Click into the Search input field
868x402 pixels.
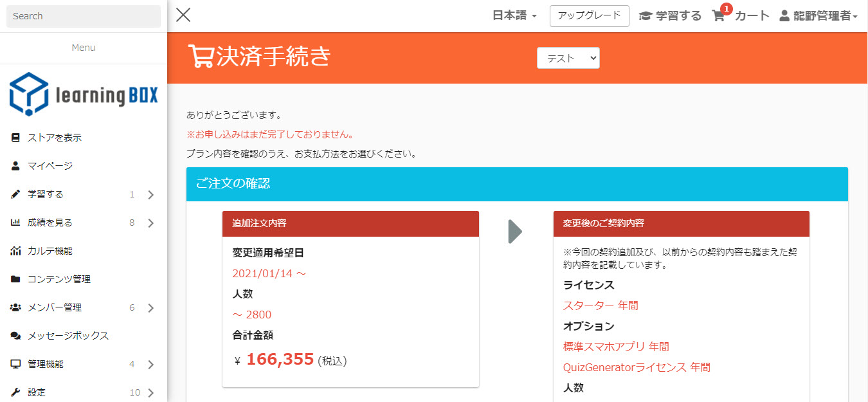tap(84, 16)
